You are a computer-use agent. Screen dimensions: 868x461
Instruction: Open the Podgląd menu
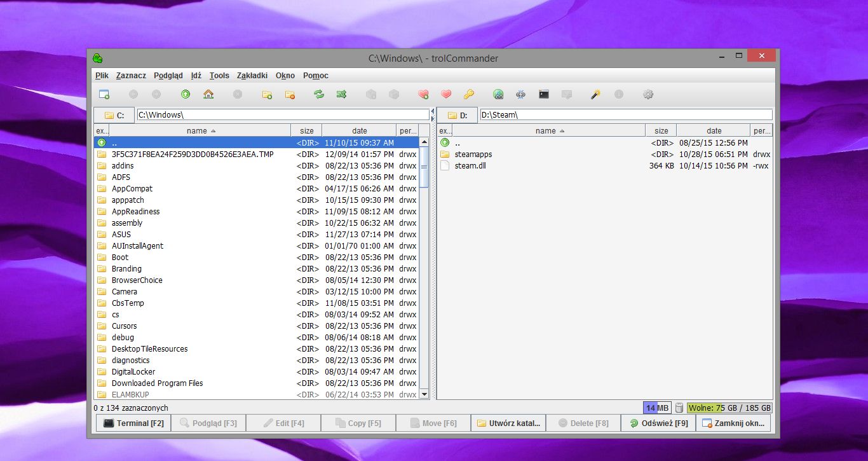click(168, 75)
